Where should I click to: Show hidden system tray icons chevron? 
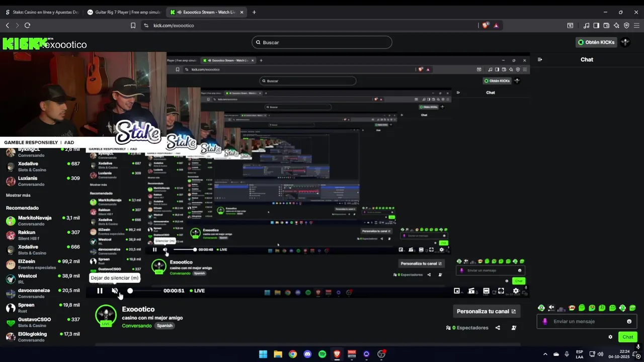[545, 354]
